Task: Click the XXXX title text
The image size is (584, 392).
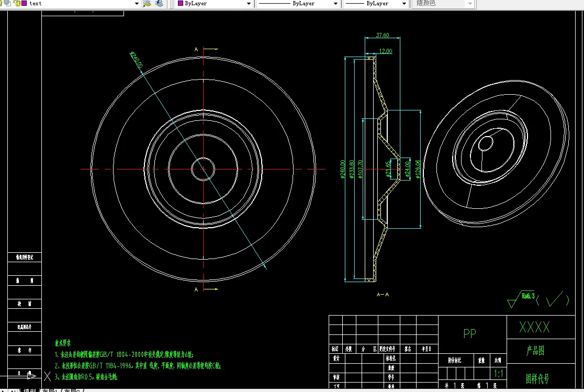Action: pyautogui.click(x=534, y=327)
